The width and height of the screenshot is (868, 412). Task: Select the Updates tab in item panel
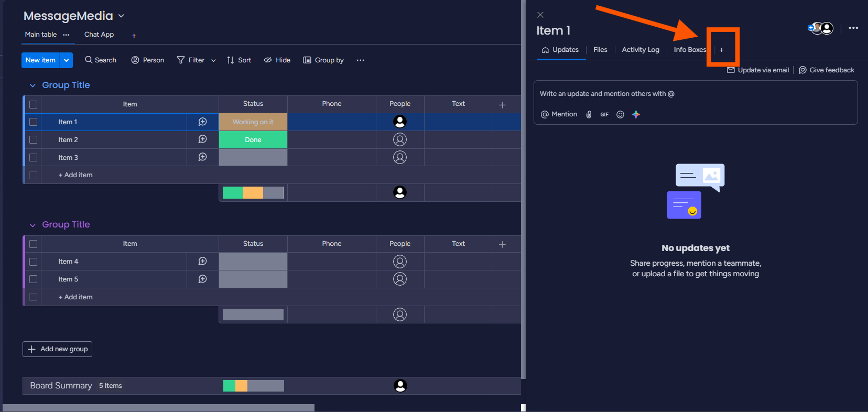(x=560, y=50)
